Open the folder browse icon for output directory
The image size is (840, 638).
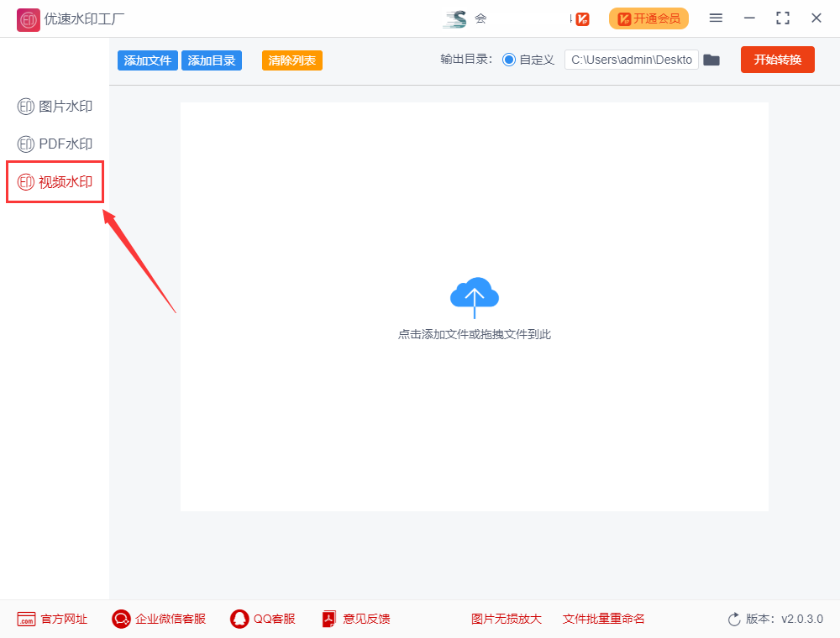point(711,60)
